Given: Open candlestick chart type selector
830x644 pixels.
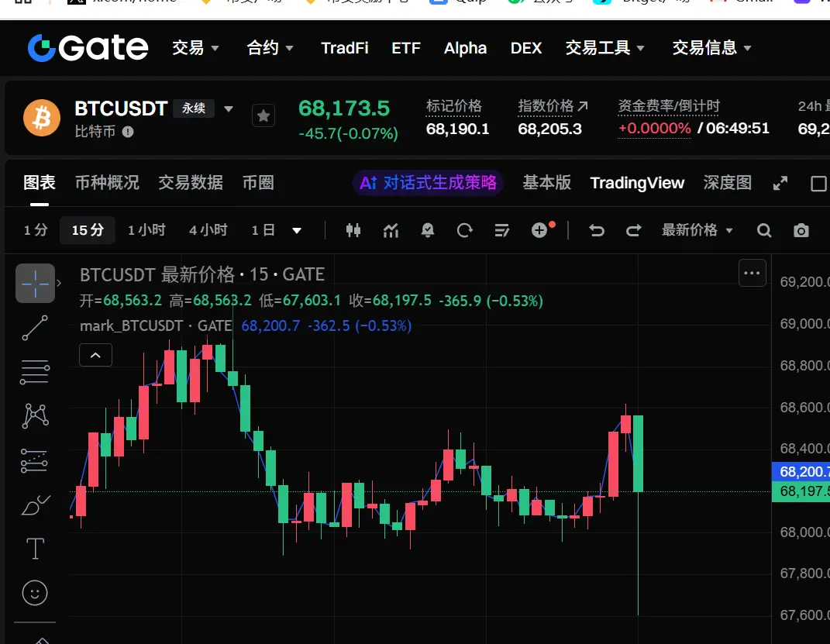Looking at the screenshot, I should tap(353, 230).
